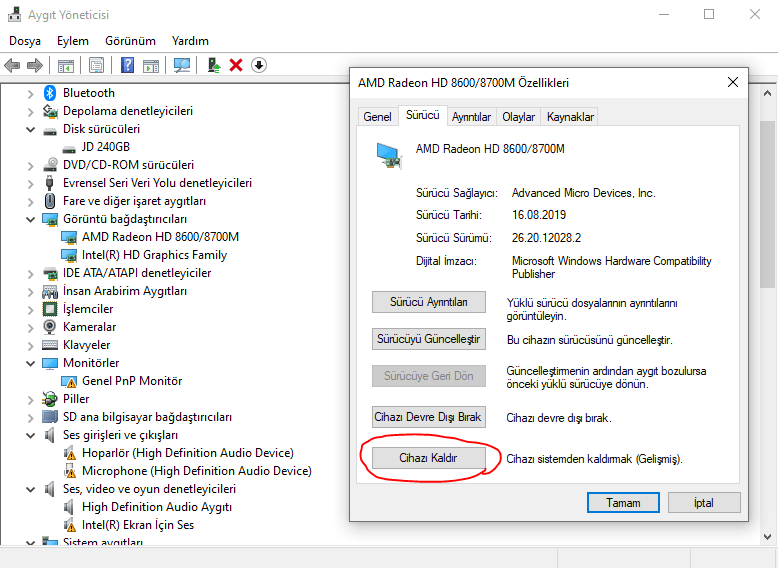Click the Forward arrow toolbar icon
The height and width of the screenshot is (568, 778).
point(35,65)
